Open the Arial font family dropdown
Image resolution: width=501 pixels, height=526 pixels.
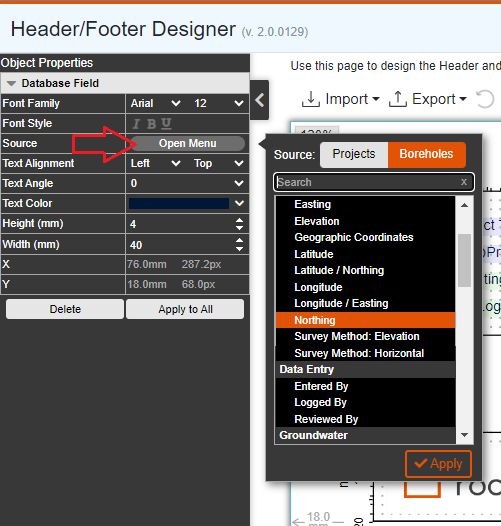click(156, 103)
